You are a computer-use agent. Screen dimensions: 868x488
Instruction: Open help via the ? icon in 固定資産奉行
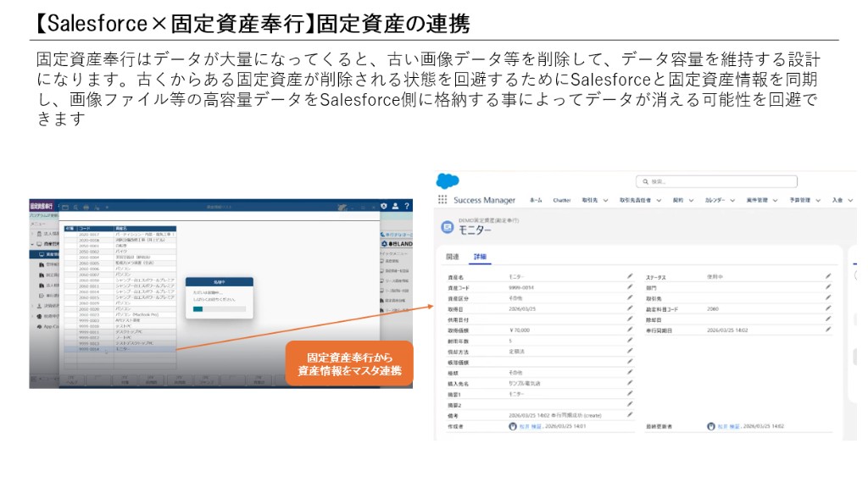point(407,207)
